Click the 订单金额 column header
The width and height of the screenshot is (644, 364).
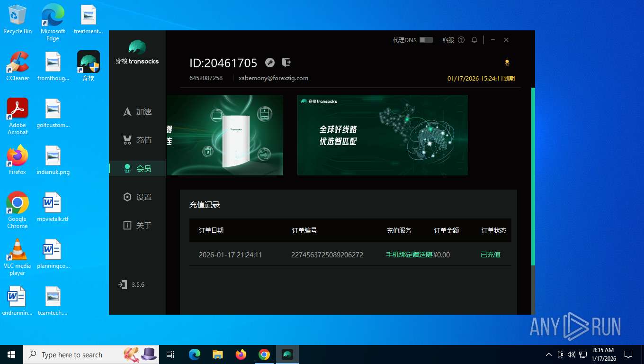[447, 230]
